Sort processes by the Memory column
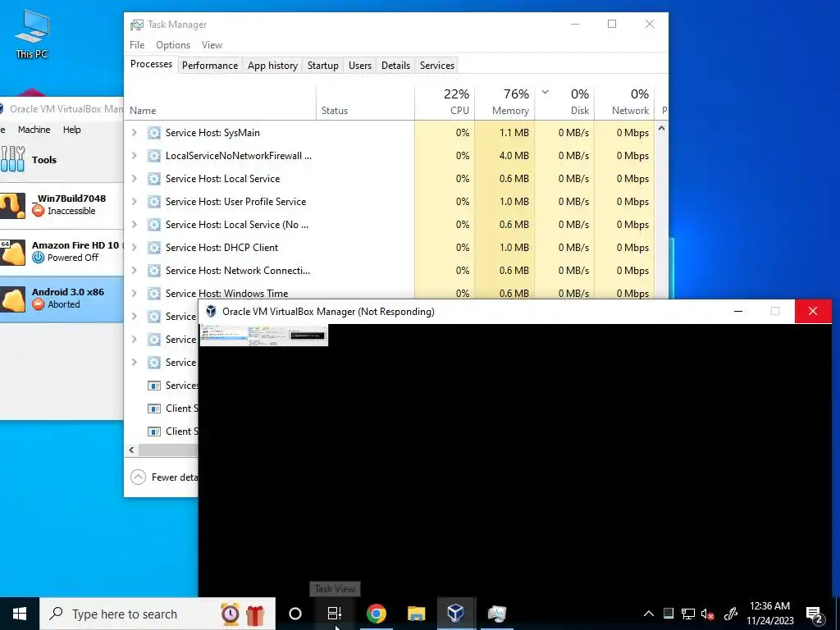 click(504, 102)
